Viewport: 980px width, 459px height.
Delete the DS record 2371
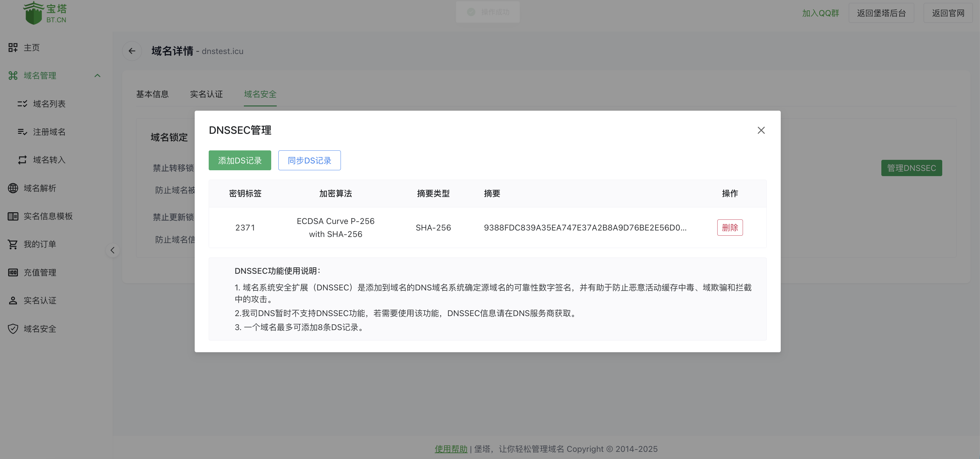[x=730, y=228]
